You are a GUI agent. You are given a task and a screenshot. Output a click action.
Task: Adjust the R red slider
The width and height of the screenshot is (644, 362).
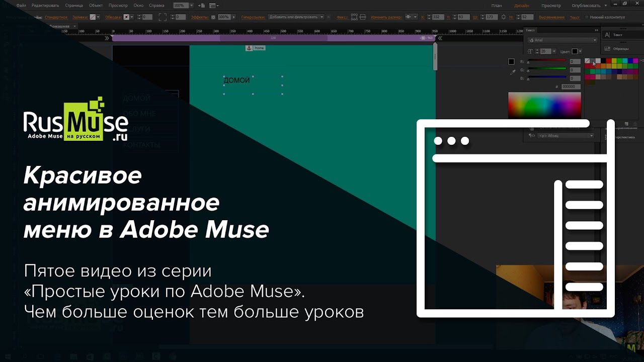coord(546,61)
